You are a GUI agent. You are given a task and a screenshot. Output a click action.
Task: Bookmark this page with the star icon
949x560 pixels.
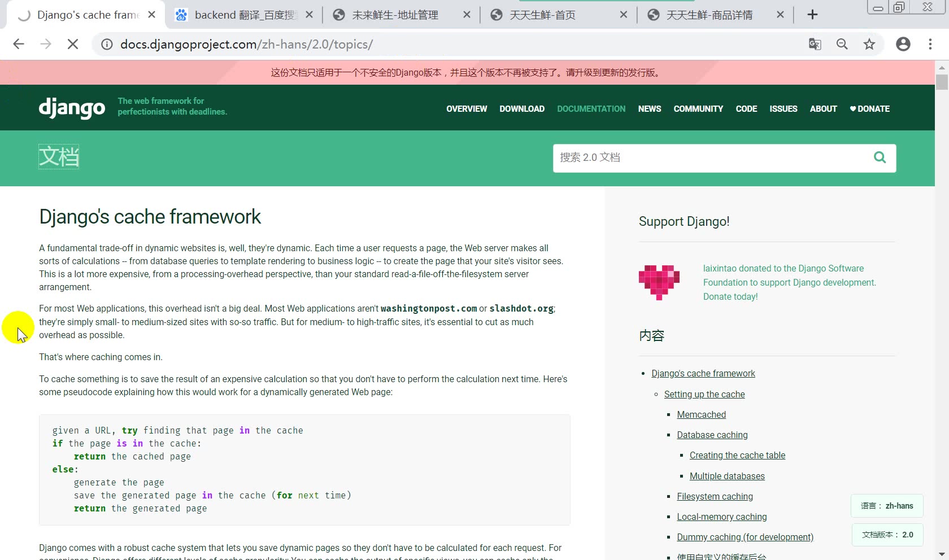tap(869, 44)
